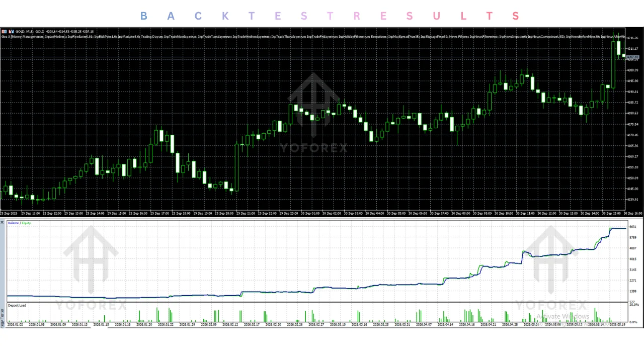Click the Deposit Load label
This screenshot has width=644, height=362.
click(x=17, y=305)
